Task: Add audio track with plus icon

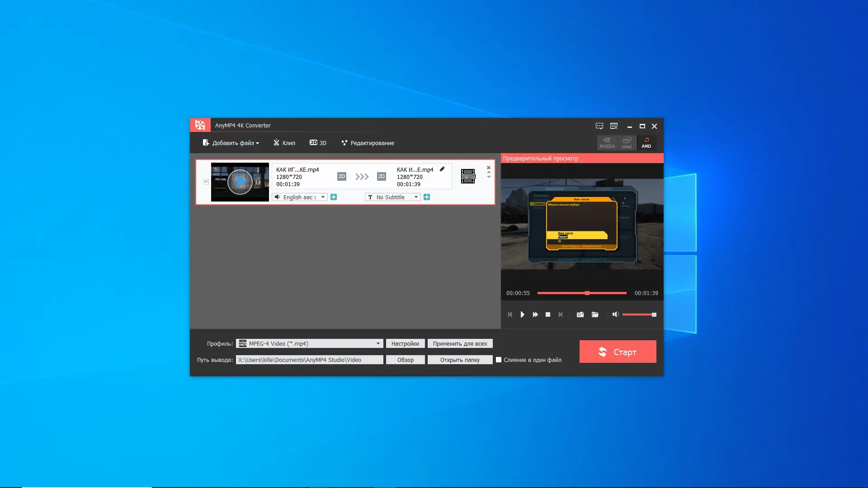Action: (334, 197)
